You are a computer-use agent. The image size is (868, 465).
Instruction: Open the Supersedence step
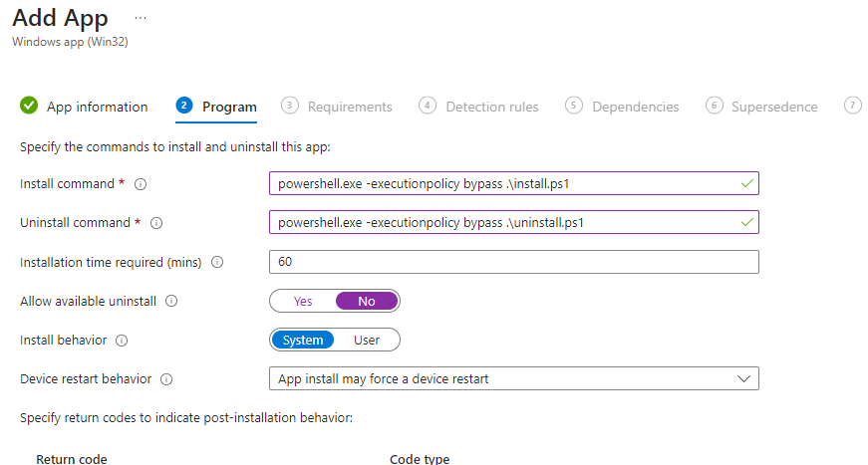click(773, 107)
